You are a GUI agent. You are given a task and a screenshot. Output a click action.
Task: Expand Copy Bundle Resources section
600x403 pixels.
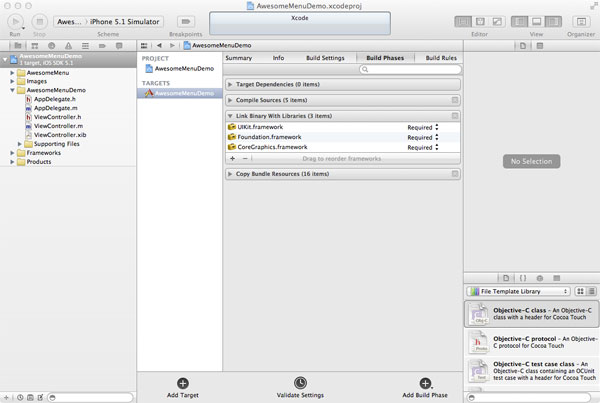[x=230, y=174]
